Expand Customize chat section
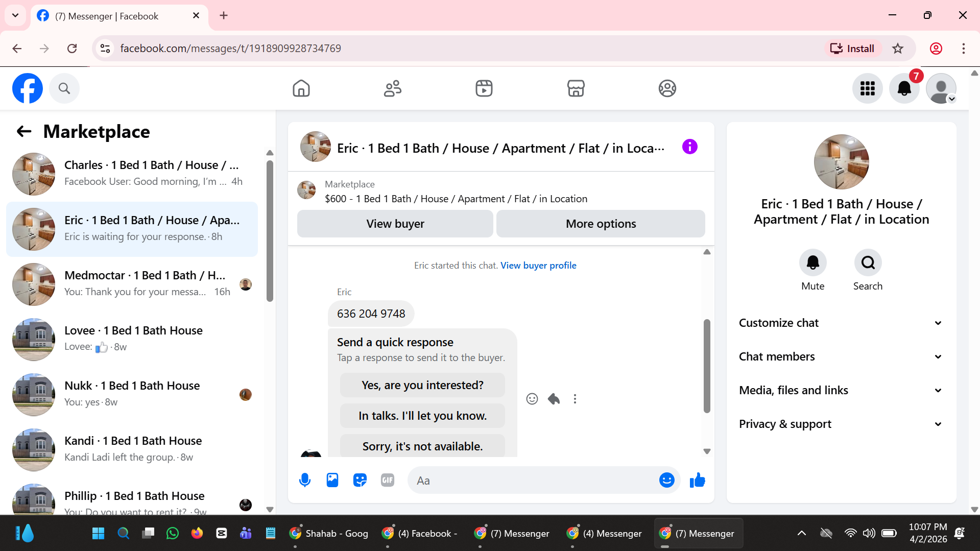980x551 pixels. [x=841, y=323]
